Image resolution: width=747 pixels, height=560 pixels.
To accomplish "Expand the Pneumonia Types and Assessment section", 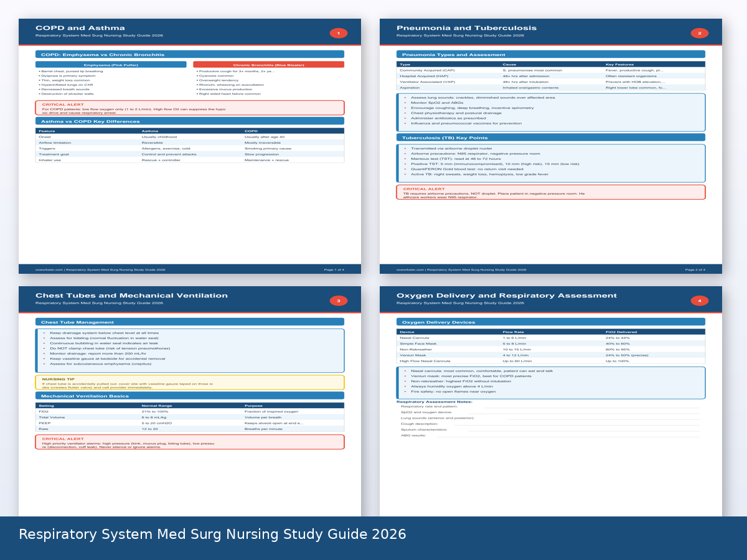I will (x=550, y=54).
